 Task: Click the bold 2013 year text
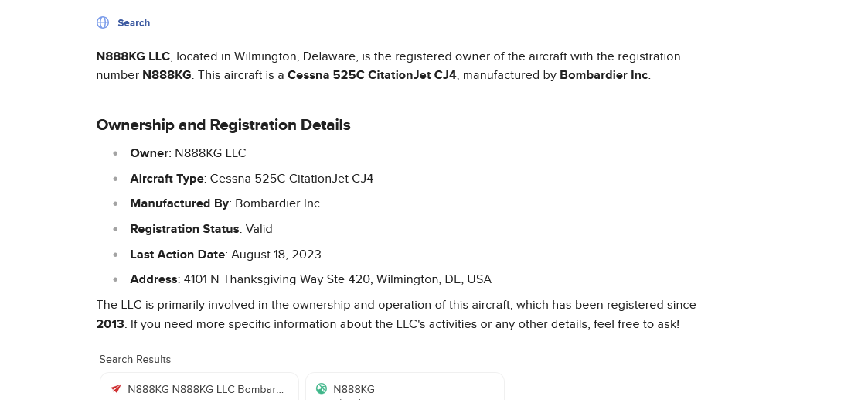[x=110, y=323]
